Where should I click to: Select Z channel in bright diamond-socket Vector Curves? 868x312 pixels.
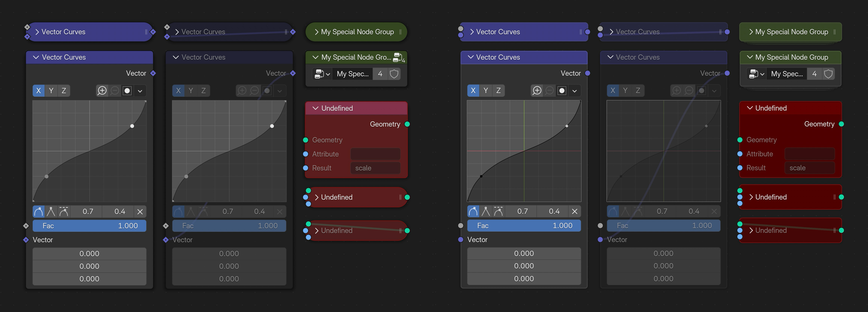(x=64, y=91)
